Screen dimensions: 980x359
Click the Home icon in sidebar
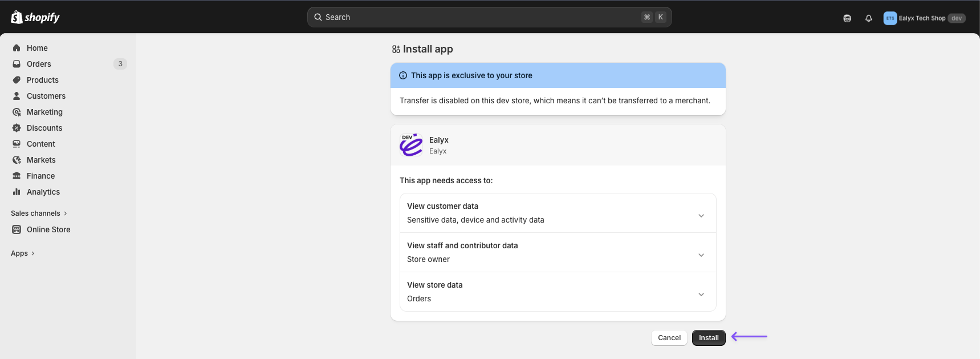[17, 48]
